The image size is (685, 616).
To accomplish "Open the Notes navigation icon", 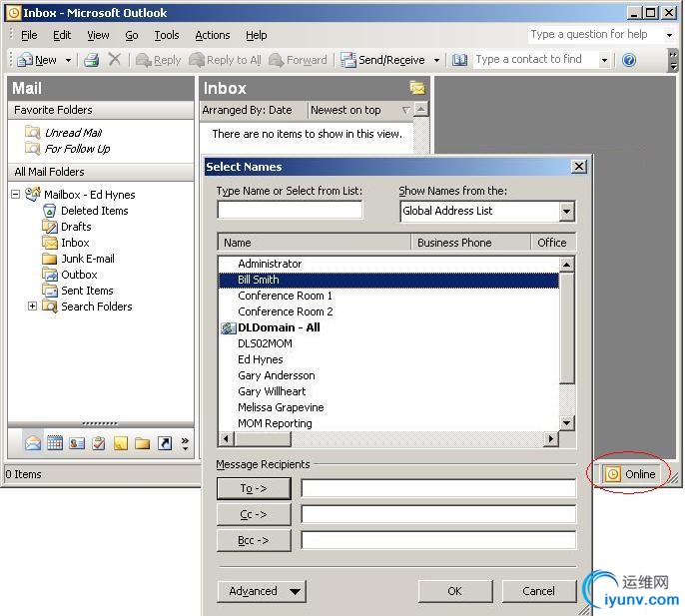I will pyautogui.click(x=121, y=444).
